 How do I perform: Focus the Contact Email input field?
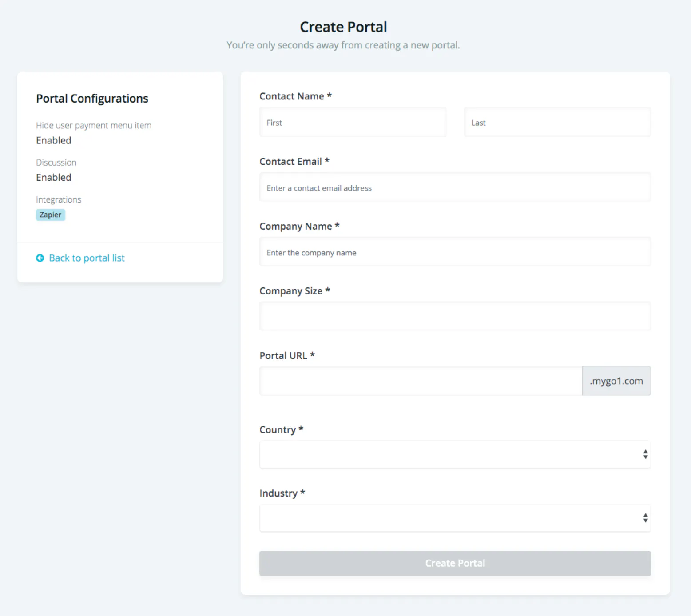click(x=455, y=187)
